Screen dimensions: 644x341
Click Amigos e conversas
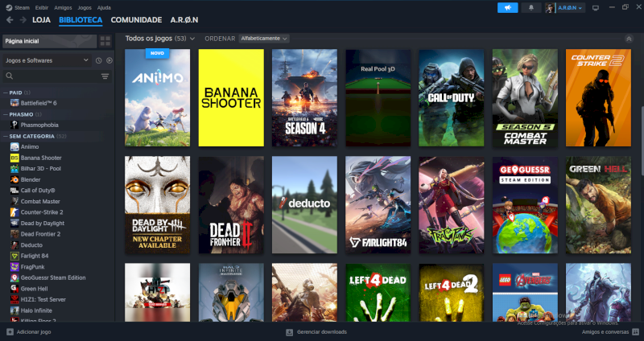[605, 332]
